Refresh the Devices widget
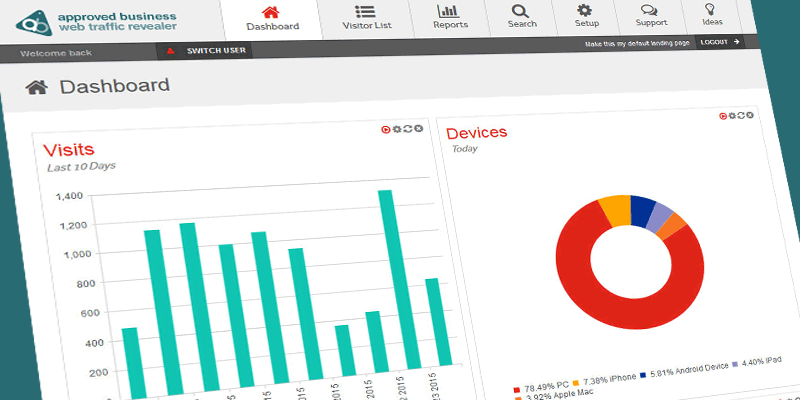800x400 pixels. [x=741, y=116]
